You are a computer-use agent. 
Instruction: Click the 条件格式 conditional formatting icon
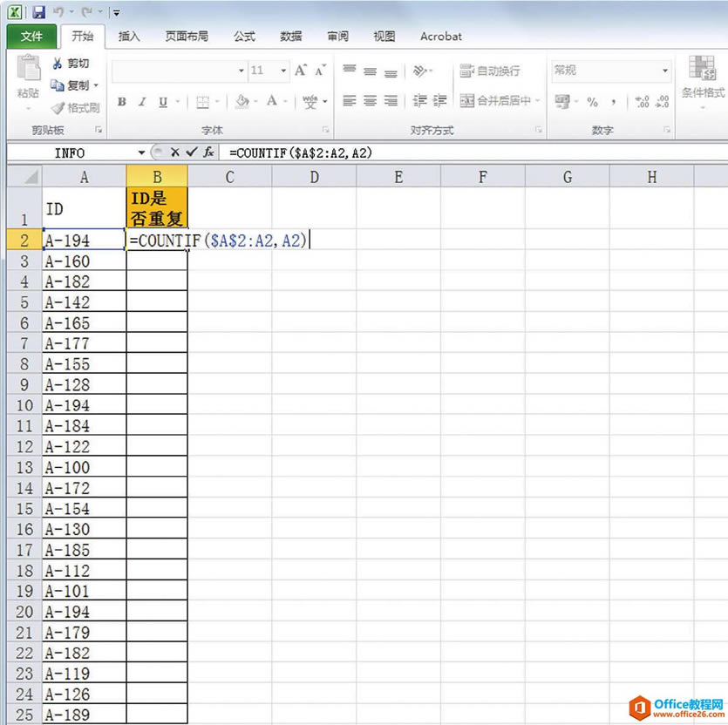702,69
